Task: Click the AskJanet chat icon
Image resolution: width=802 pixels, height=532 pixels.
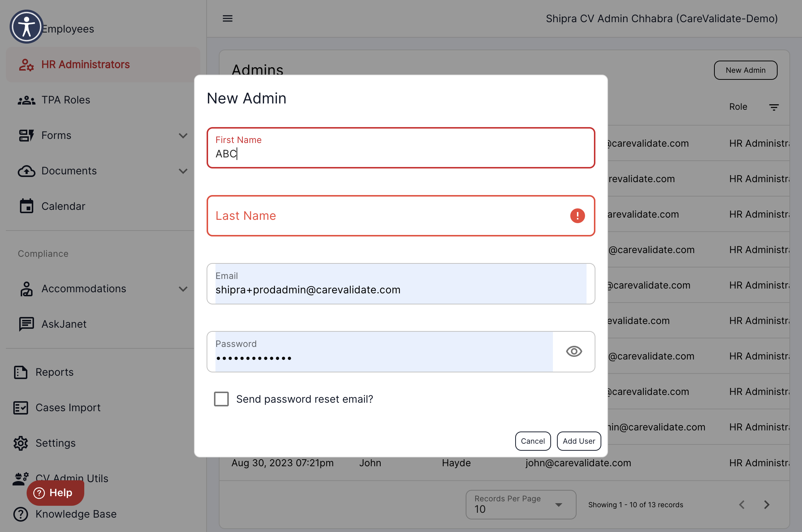Action: (x=26, y=324)
